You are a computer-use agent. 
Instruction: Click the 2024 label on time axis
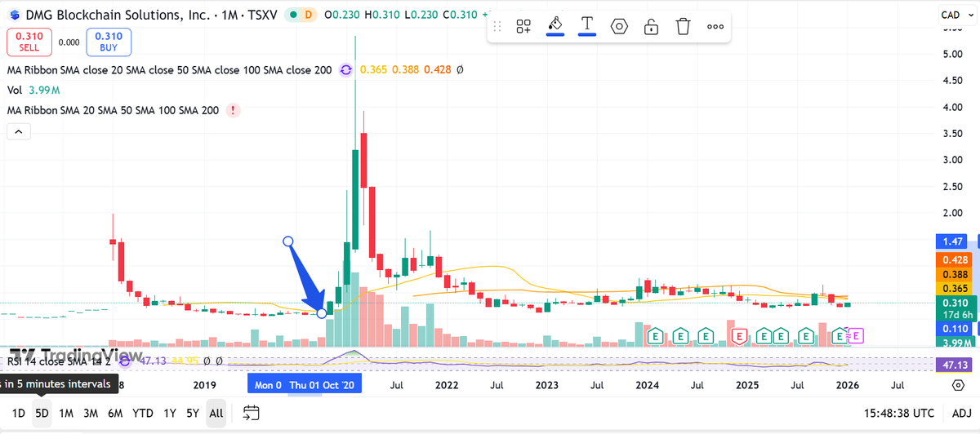(x=648, y=385)
